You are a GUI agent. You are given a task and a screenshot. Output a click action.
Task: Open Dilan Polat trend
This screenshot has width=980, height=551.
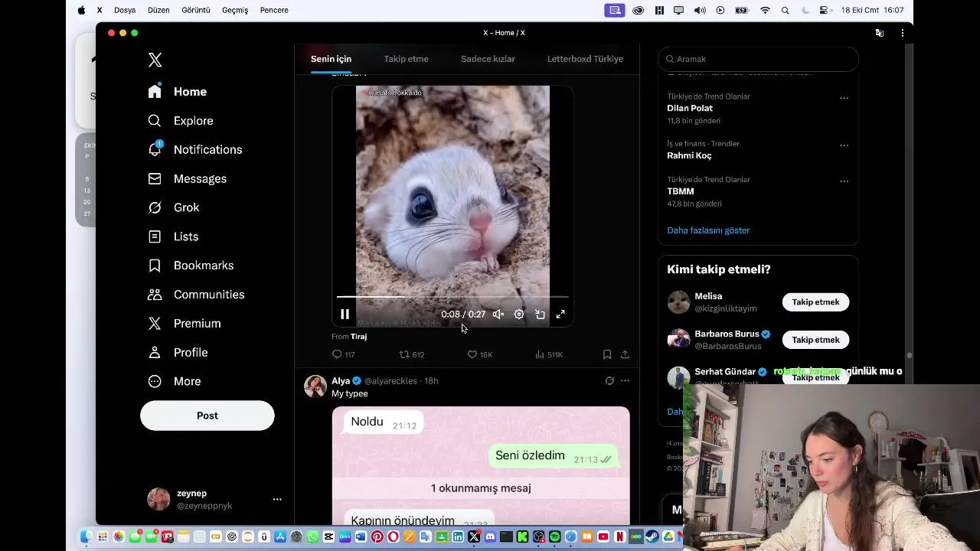coord(689,108)
